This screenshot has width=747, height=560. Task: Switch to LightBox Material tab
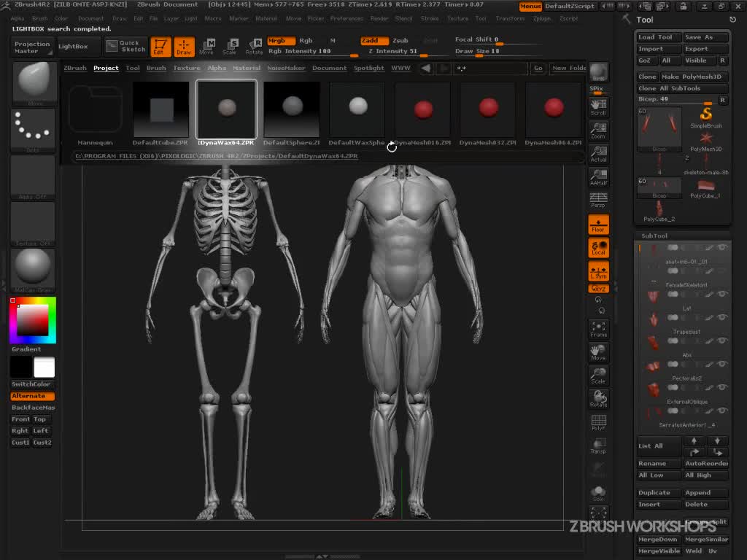[x=247, y=68]
